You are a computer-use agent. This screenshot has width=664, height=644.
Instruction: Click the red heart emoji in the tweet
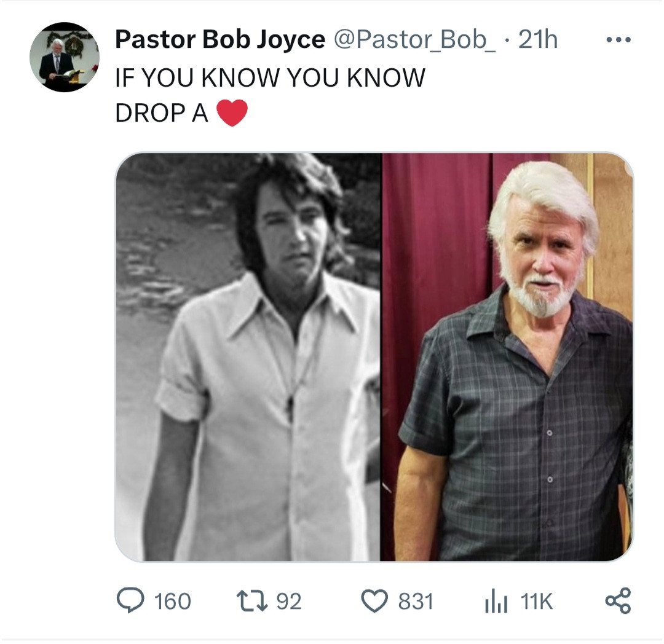(232, 113)
